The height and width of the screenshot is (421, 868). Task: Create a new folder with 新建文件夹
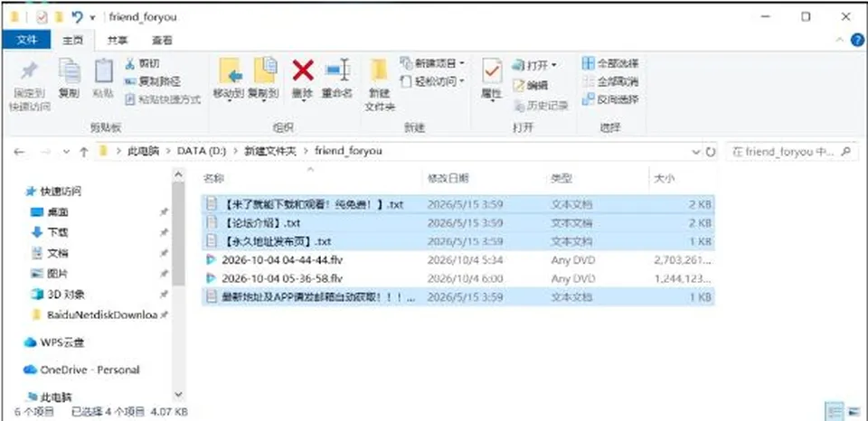(x=380, y=85)
